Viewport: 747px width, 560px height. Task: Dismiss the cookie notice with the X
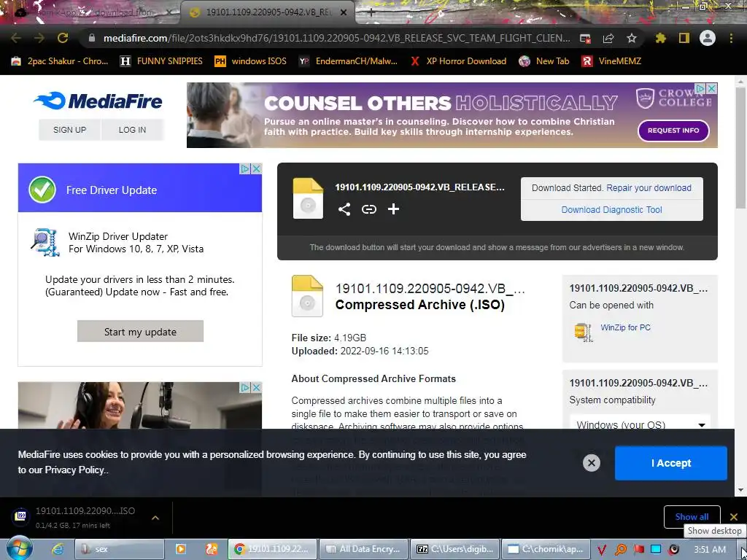point(591,463)
